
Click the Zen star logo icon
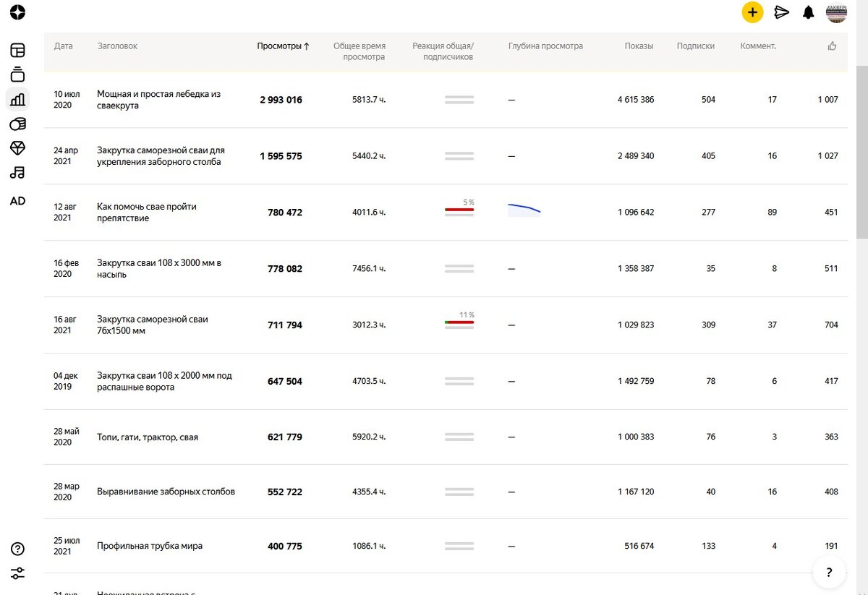tap(18, 12)
